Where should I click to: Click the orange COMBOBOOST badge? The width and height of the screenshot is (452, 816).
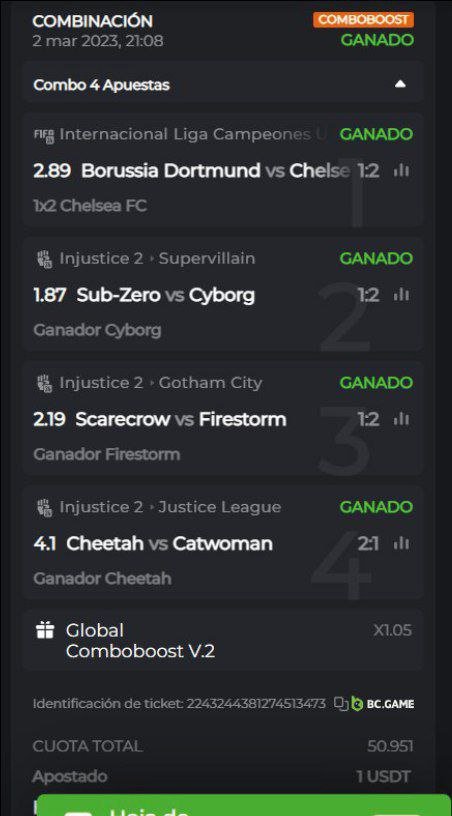tap(364, 20)
